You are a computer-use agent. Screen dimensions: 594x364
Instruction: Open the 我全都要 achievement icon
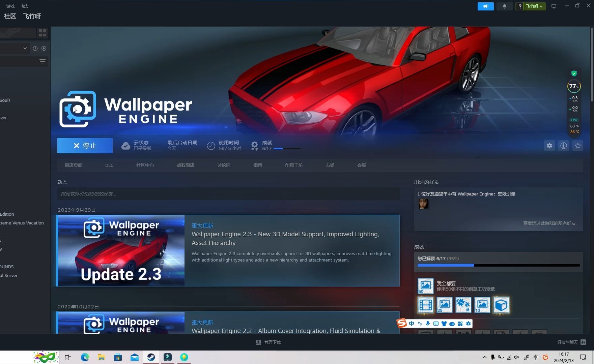coord(426,286)
